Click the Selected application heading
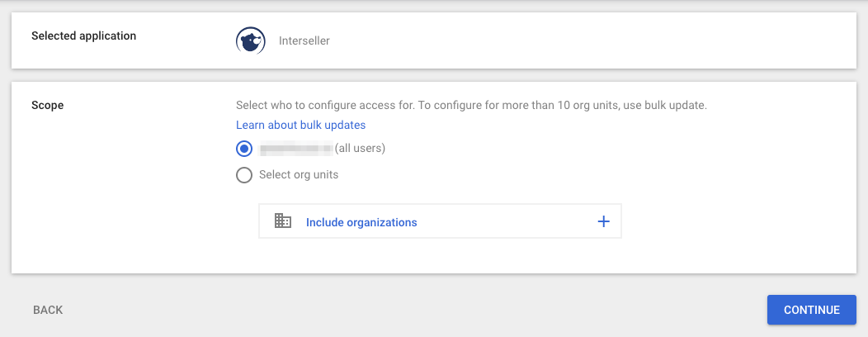The image size is (868, 337). 83,36
